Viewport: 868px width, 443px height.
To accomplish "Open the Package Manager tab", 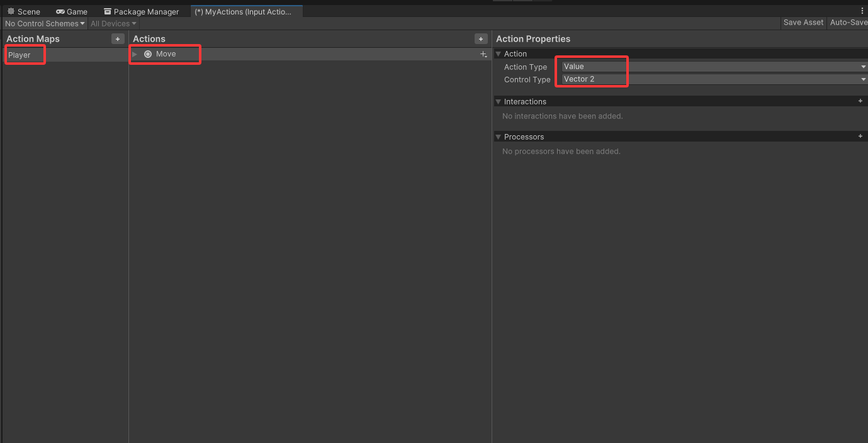I will (141, 11).
